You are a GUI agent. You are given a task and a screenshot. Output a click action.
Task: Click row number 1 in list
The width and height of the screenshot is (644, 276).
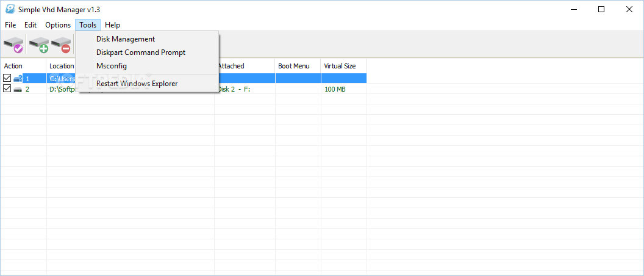[x=27, y=79]
